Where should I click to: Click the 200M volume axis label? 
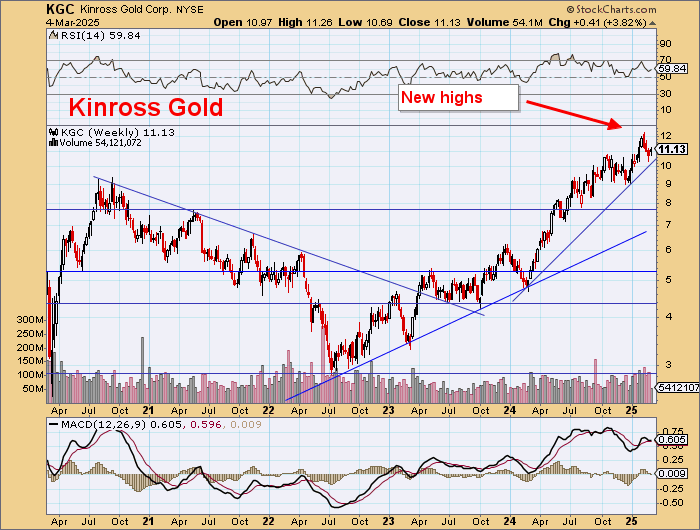coord(30,347)
